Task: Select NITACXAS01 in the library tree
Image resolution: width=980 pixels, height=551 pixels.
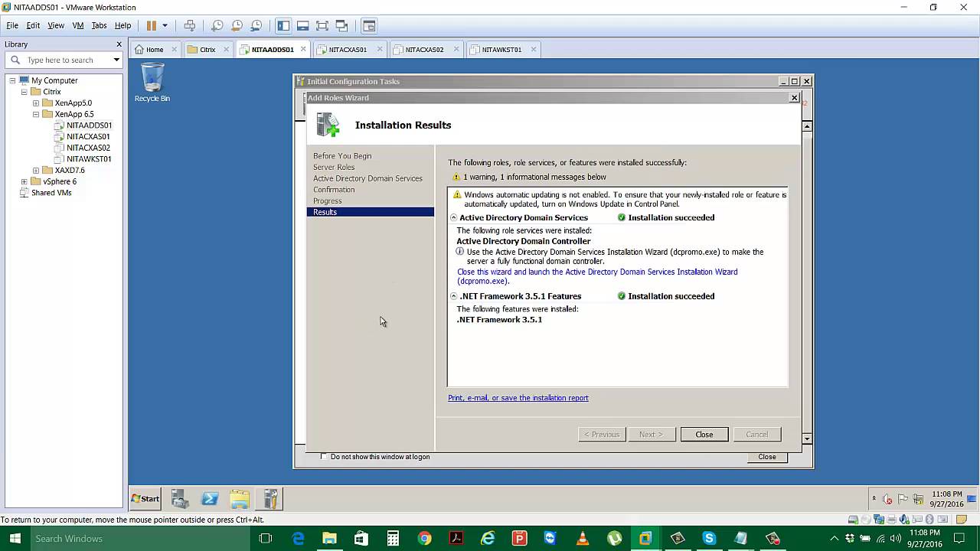Action: click(x=88, y=136)
